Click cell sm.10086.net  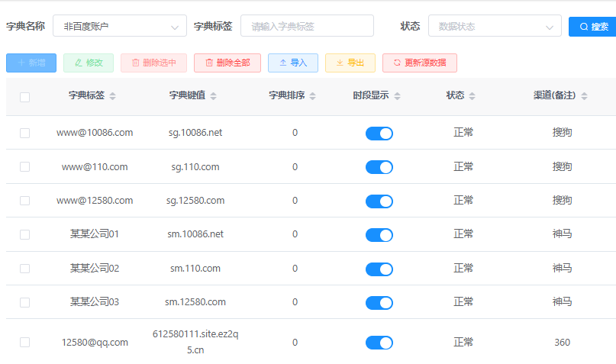(195, 234)
